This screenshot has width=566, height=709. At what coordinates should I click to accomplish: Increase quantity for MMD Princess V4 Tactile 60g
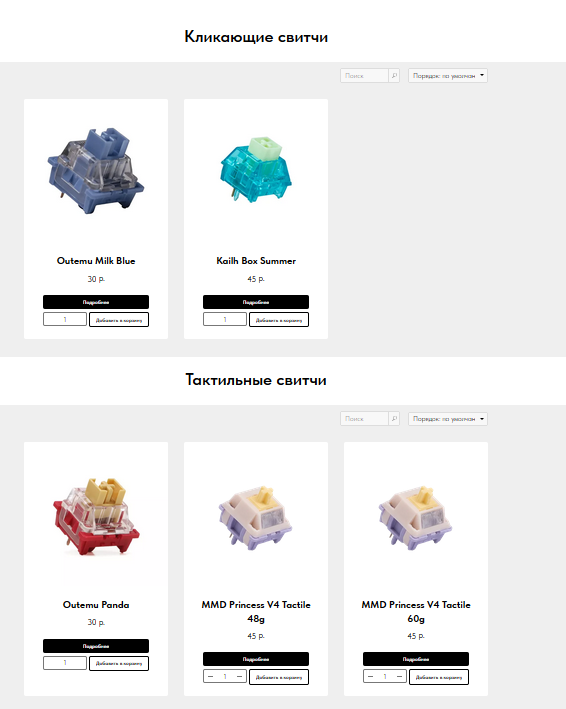(x=400, y=676)
